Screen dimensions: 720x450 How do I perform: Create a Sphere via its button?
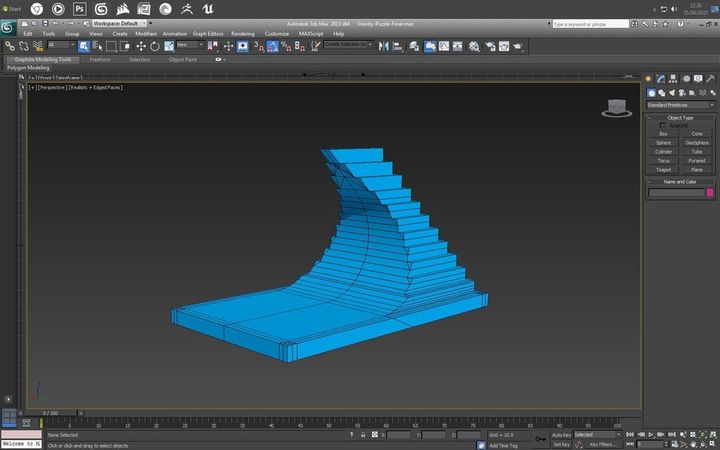pos(663,142)
